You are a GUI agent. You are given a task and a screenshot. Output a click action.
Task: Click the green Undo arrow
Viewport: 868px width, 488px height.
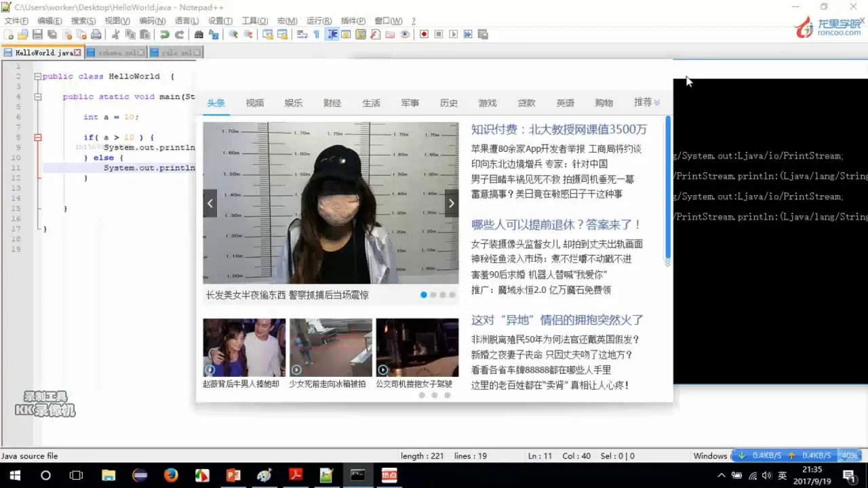164,35
